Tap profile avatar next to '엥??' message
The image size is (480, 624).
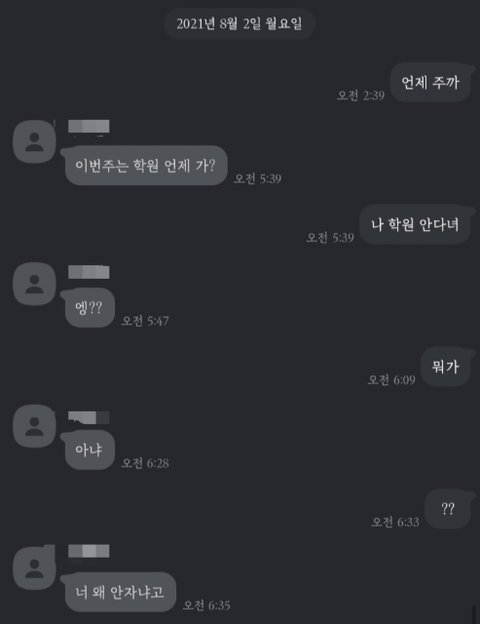click(34, 284)
